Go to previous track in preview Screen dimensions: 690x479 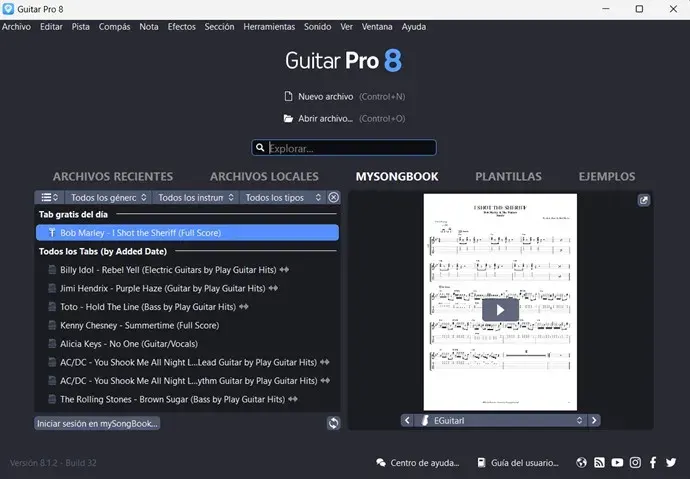click(x=407, y=420)
